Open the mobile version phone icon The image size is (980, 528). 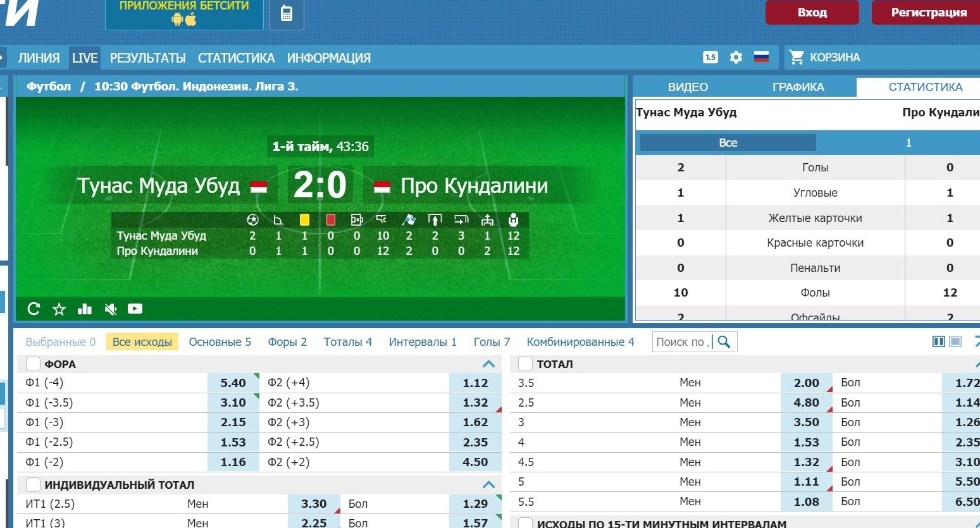click(x=287, y=14)
